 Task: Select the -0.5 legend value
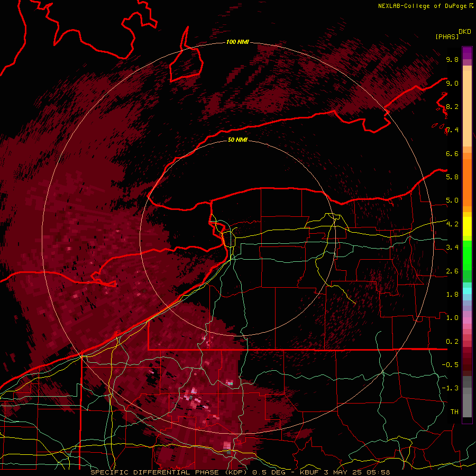(450, 365)
